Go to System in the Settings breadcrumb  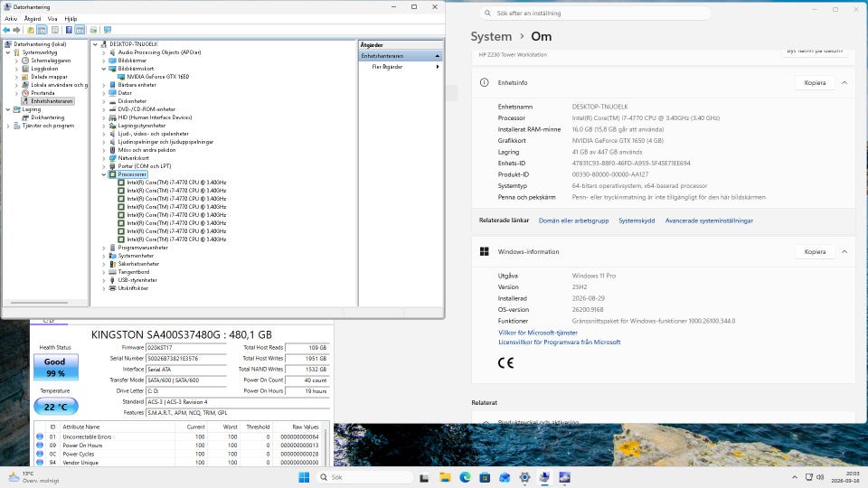(491, 36)
